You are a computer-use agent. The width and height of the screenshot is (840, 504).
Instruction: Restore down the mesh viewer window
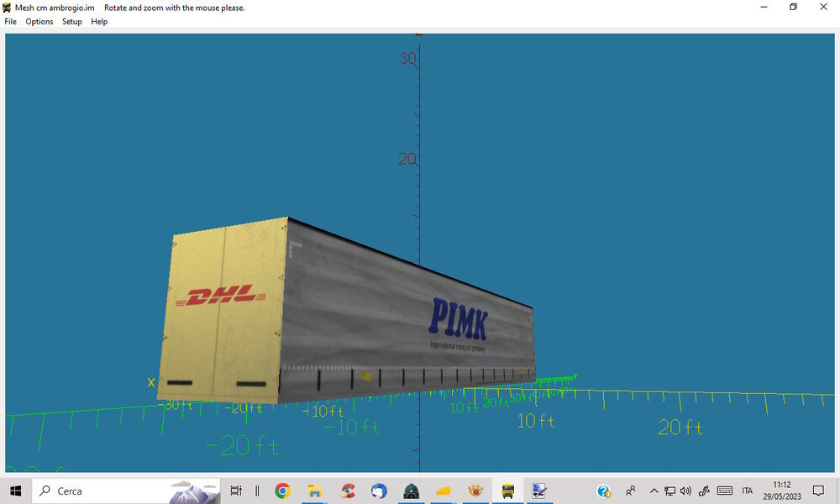pyautogui.click(x=794, y=7)
